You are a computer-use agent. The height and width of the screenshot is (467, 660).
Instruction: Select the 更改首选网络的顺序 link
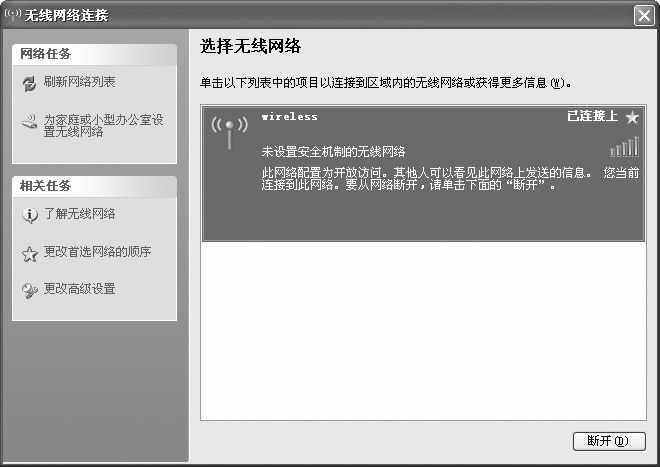coord(97,252)
